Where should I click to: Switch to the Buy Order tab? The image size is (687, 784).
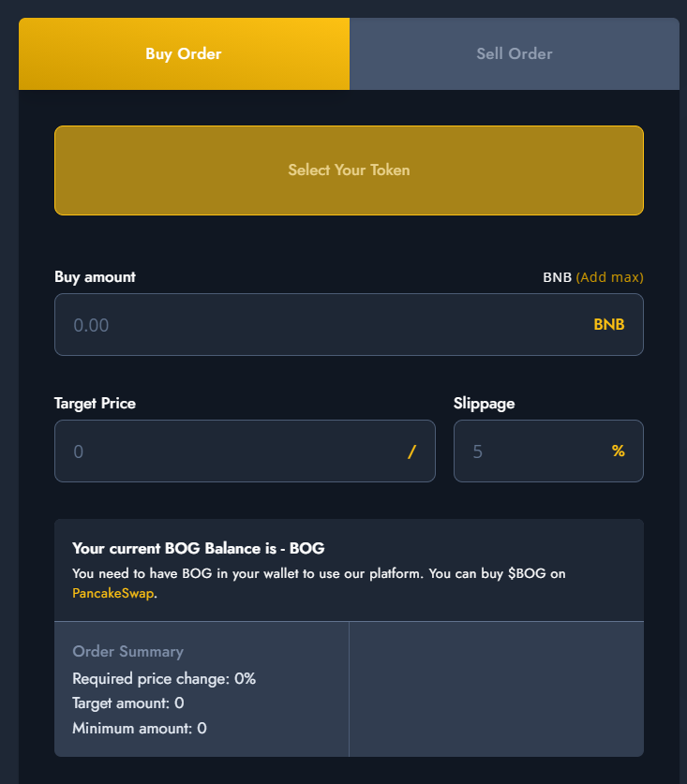click(x=184, y=54)
